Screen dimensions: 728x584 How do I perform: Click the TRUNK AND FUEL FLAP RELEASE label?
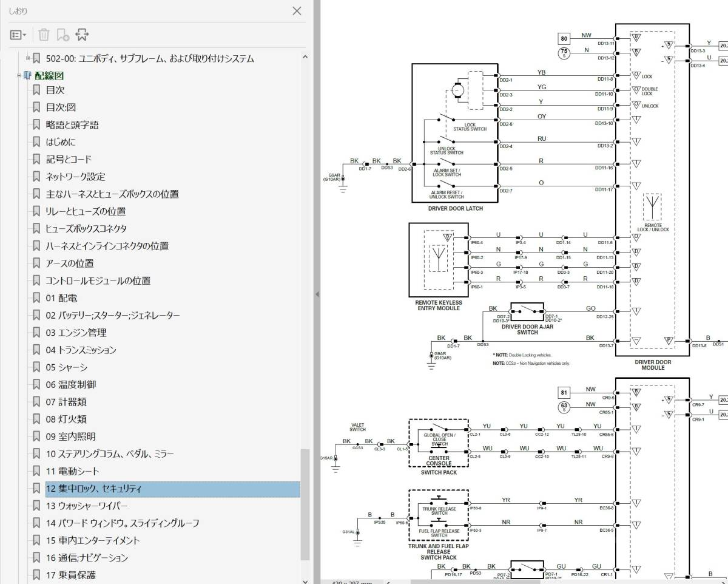(439, 552)
